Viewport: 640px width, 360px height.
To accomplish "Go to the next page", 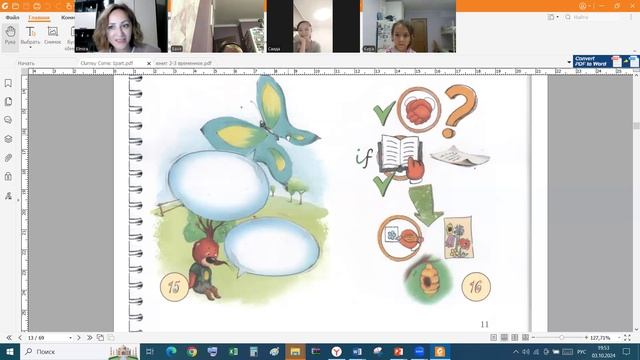I will (x=78, y=338).
